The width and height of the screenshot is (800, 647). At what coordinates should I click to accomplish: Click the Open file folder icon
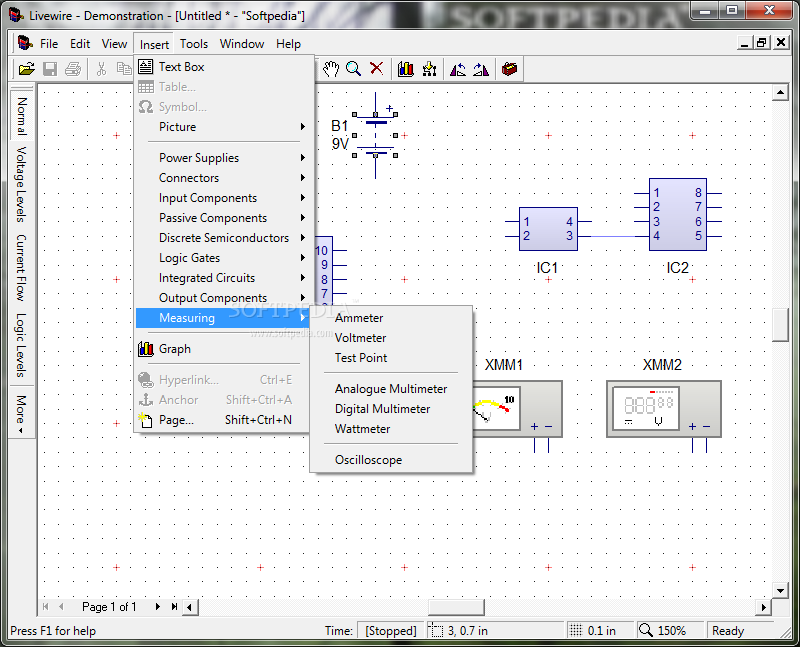(27, 69)
